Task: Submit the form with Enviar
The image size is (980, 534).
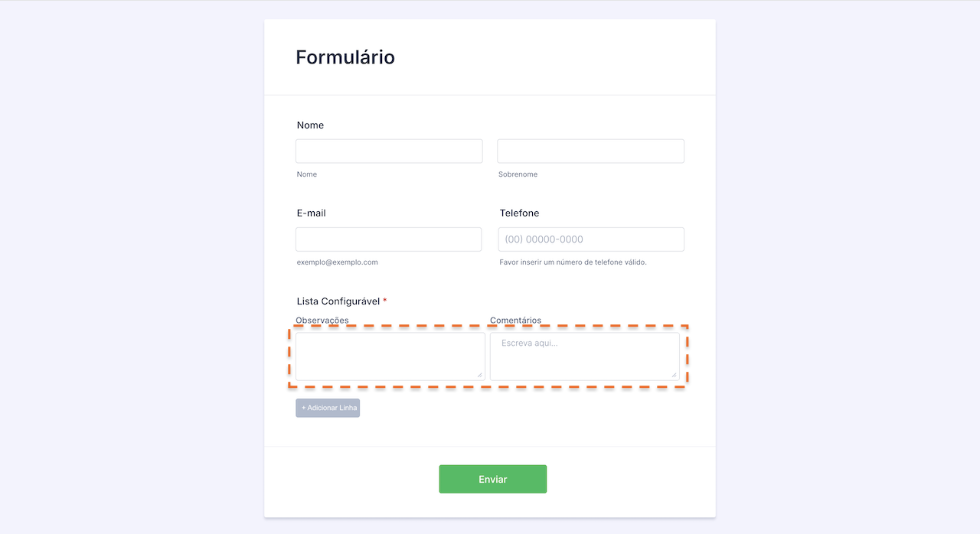Action: pyautogui.click(x=492, y=479)
